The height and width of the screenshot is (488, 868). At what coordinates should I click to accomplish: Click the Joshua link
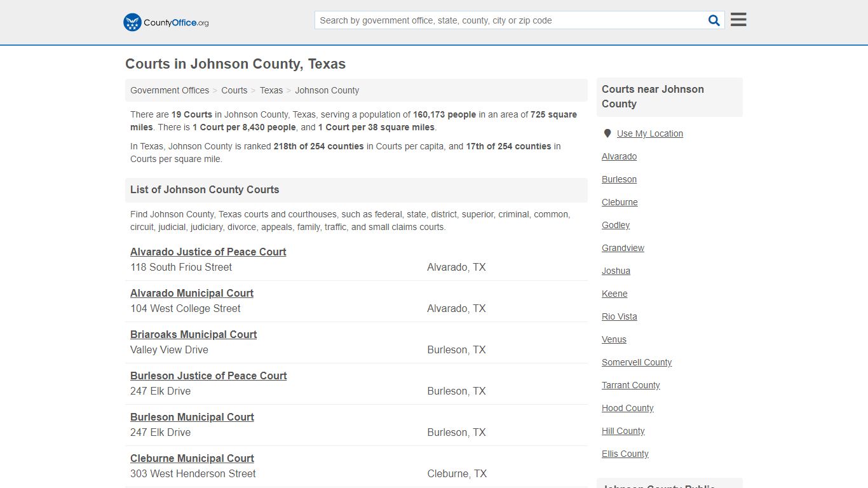pyautogui.click(x=616, y=271)
